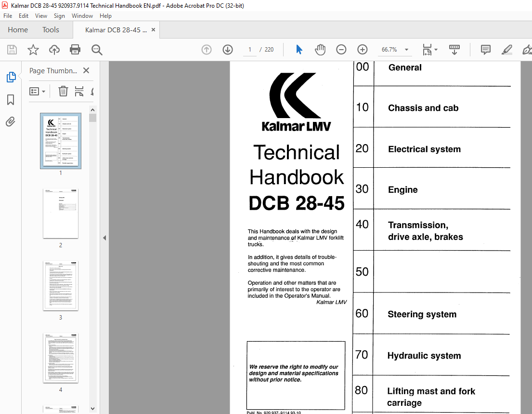The width and height of the screenshot is (532, 414).
Task: Open thumbnail options dropdown menu
Action: 38,92
